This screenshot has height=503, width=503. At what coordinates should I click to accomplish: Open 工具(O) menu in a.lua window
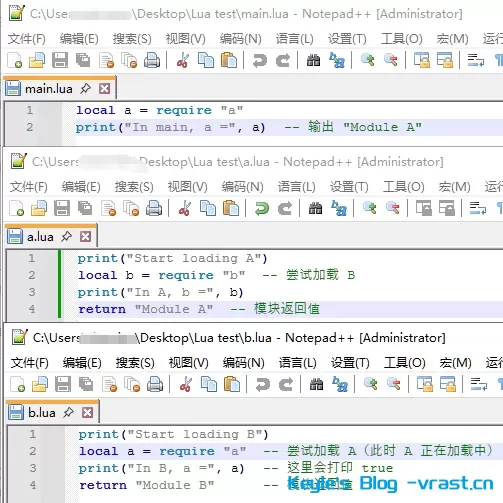(403, 187)
